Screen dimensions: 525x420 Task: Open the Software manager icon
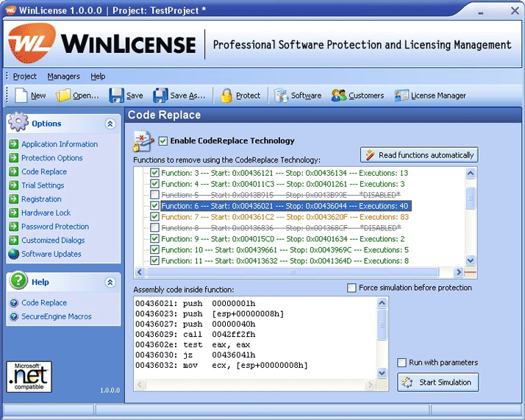(281, 96)
